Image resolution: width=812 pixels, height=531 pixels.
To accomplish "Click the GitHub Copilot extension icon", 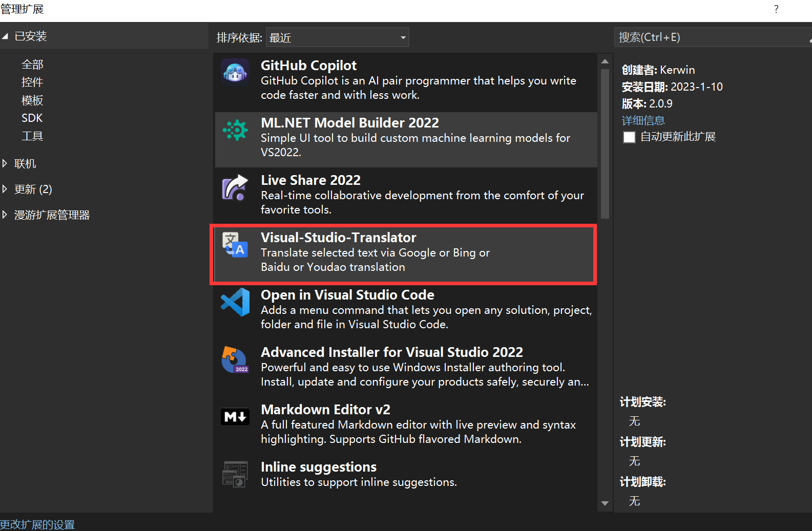I will pyautogui.click(x=235, y=72).
